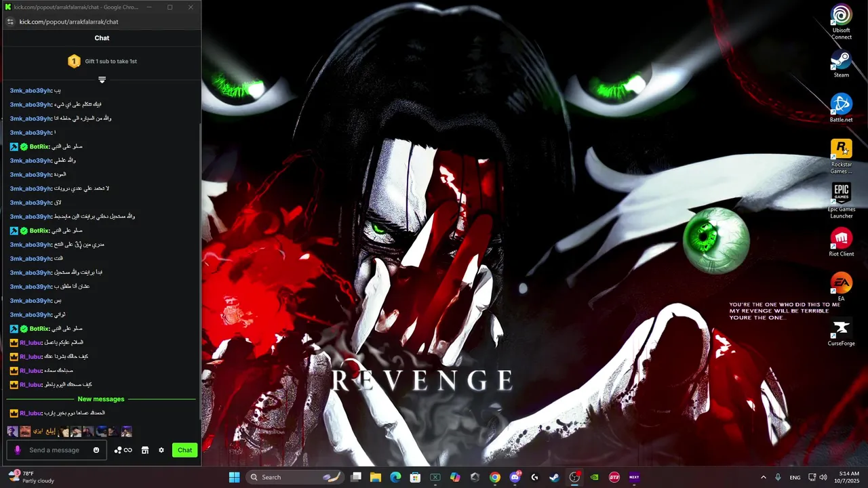Click the taskbar Search box
This screenshot has width=868, height=488.
tap(294, 477)
